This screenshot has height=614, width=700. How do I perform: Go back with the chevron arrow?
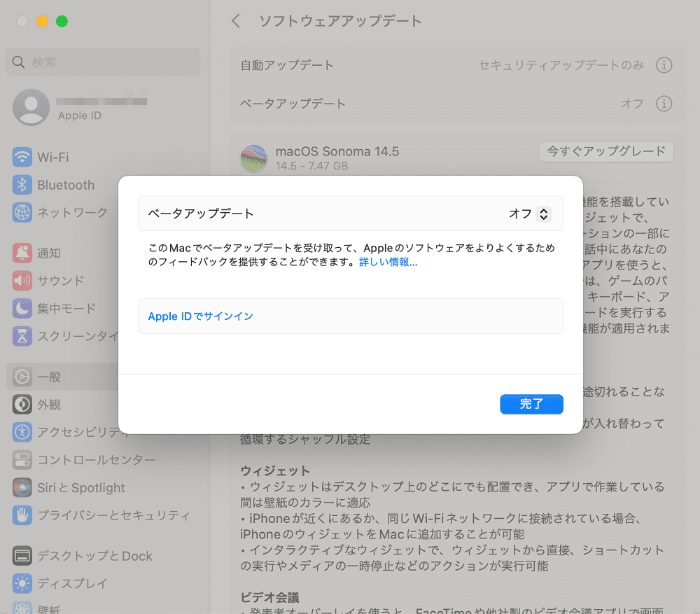point(236,20)
